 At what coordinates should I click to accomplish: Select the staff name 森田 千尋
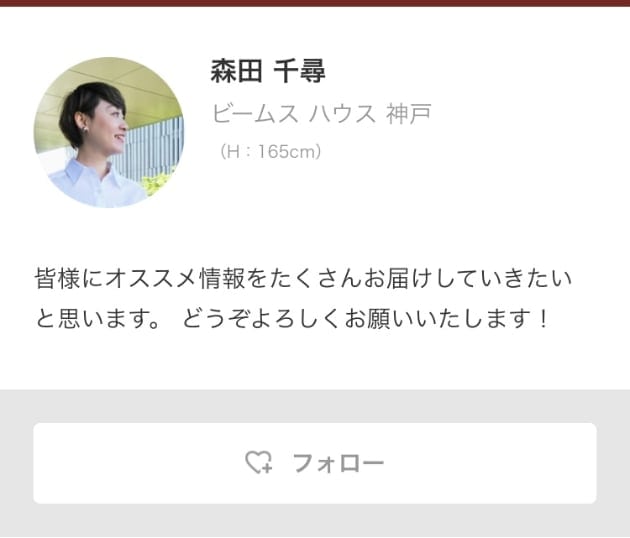268,71
